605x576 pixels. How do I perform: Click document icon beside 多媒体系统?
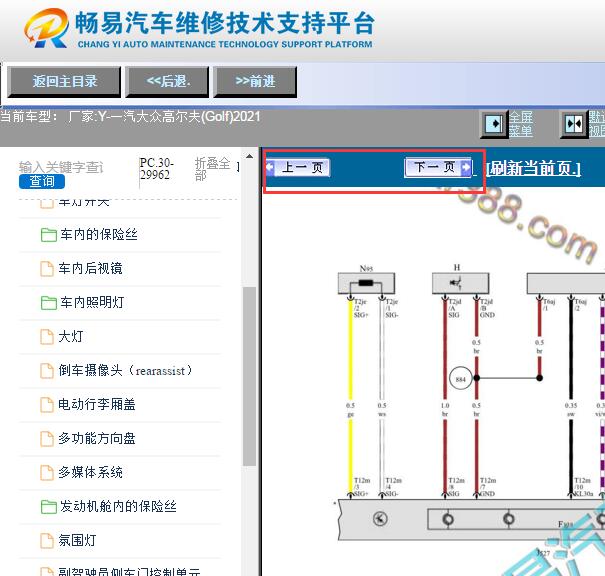click(x=47, y=473)
